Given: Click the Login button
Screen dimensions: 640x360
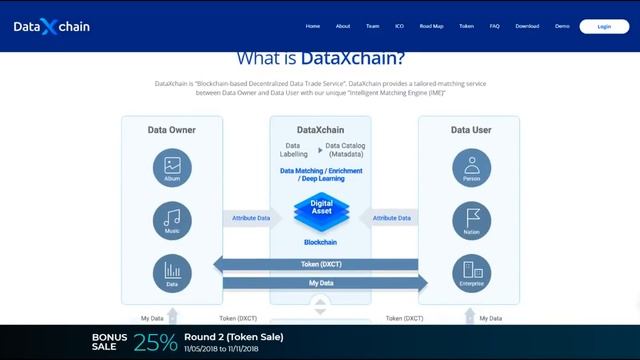Looking at the screenshot, I should point(604,27).
